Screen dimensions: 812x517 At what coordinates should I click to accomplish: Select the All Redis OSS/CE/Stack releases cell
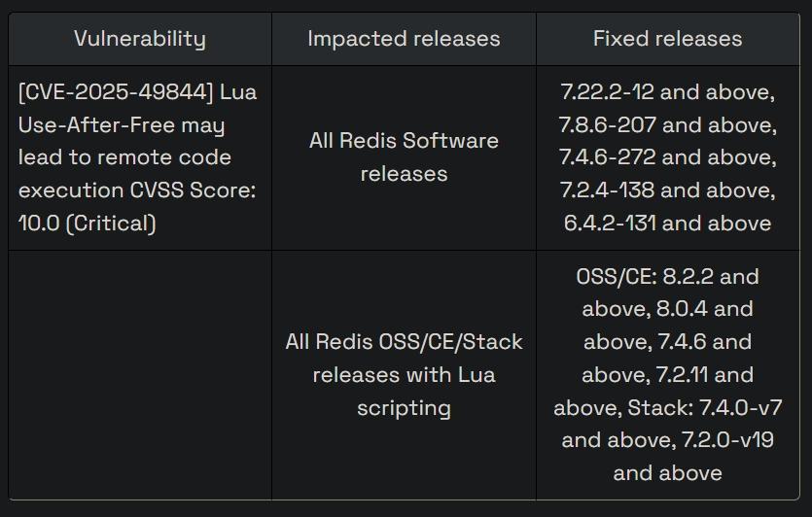404,374
